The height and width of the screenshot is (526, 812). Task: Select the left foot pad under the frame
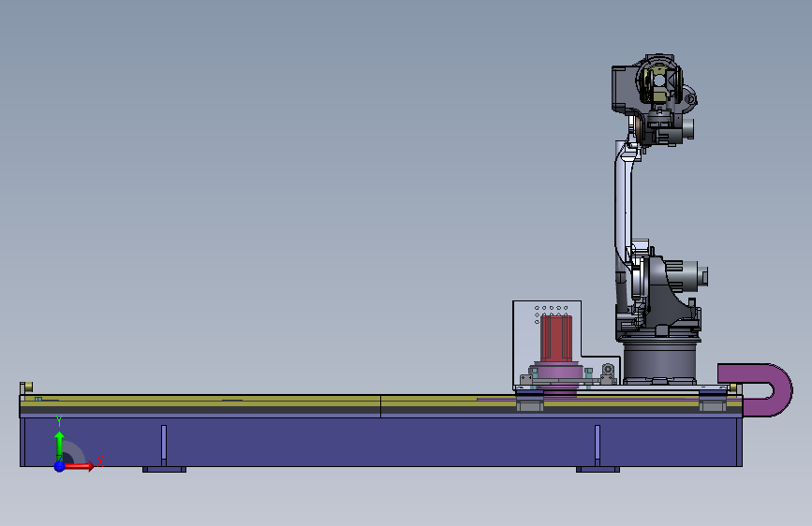164,469
